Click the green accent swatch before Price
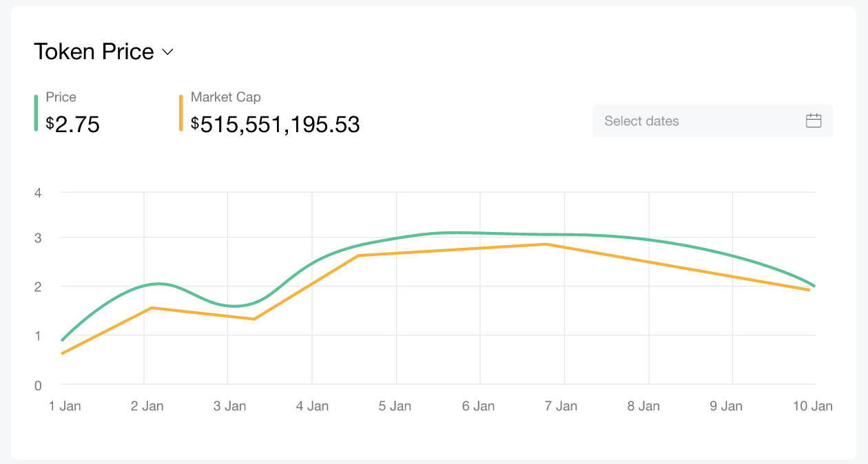The height and width of the screenshot is (464, 868). (x=37, y=112)
